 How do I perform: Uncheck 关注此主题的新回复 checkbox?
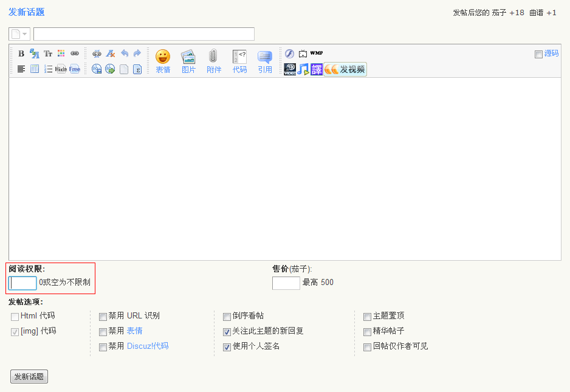[x=227, y=332]
